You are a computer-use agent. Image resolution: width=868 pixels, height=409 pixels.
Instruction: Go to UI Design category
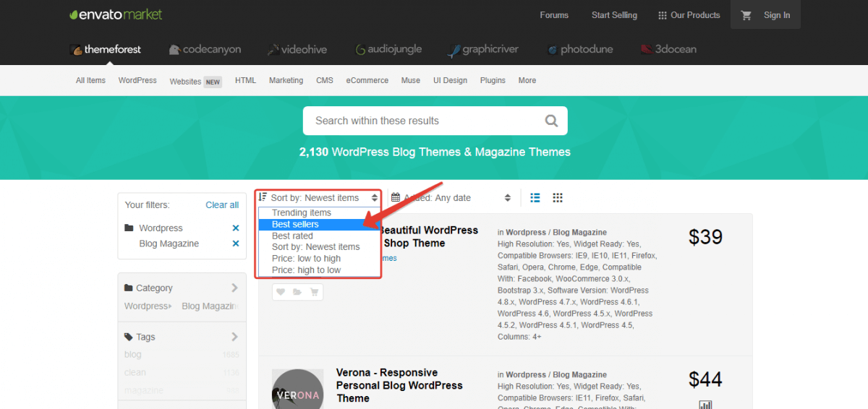(451, 80)
